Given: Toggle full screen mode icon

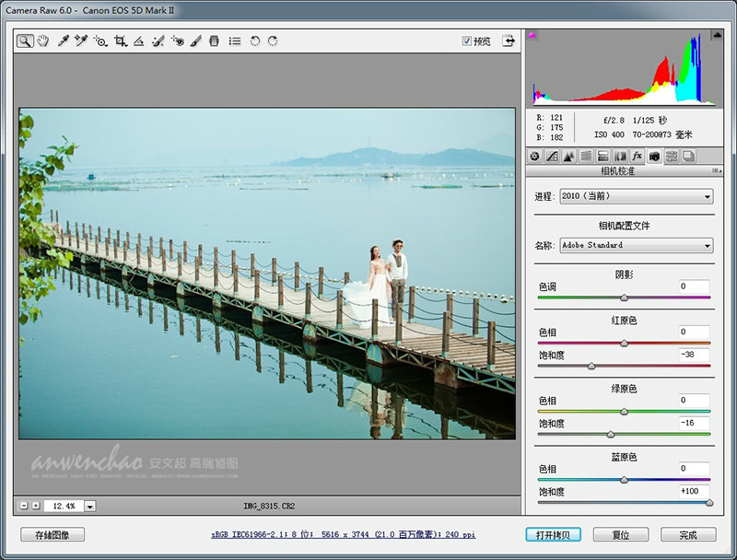Looking at the screenshot, I should pyautogui.click(x=509, y=41).
